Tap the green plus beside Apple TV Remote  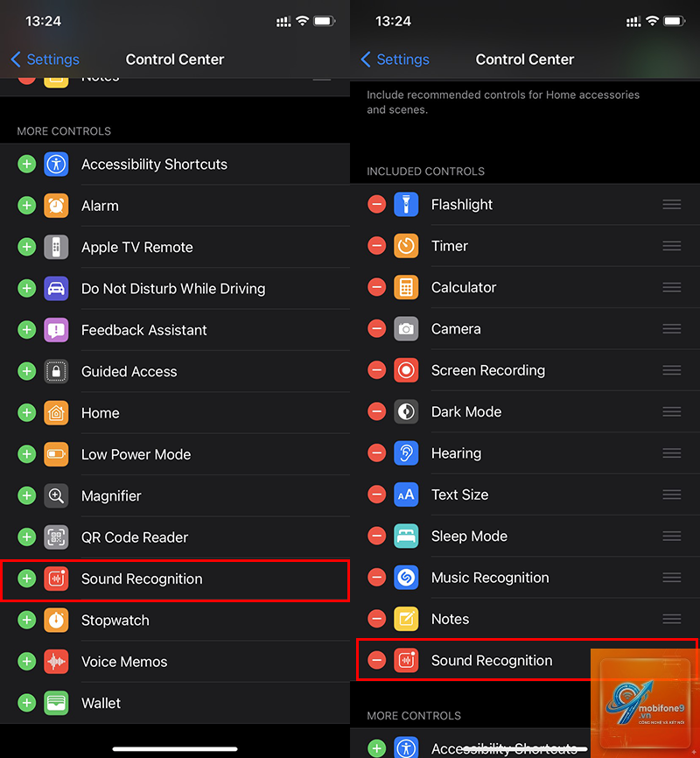click(27, 247)
